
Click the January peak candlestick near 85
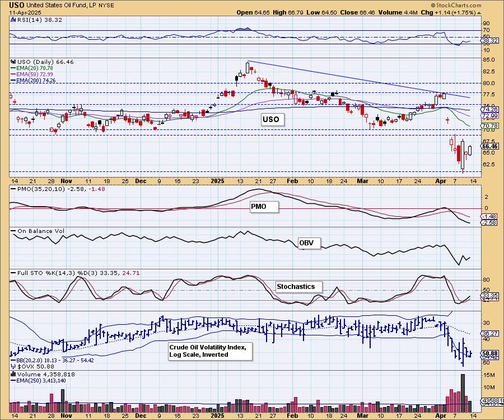[248, 68]
